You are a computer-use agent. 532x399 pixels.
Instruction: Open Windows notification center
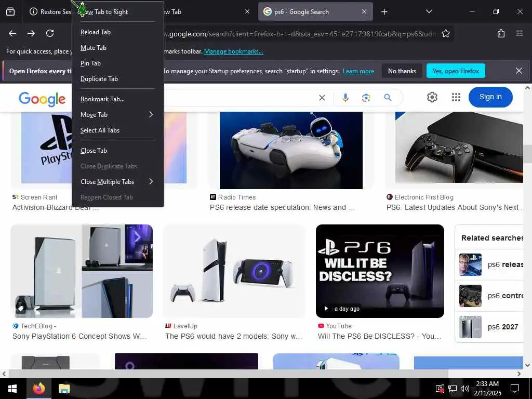[515, 389]
